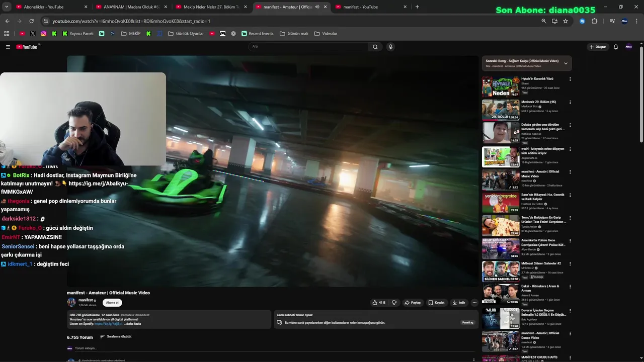Click the YouTube search magnifier button

[x=375, y=47]
